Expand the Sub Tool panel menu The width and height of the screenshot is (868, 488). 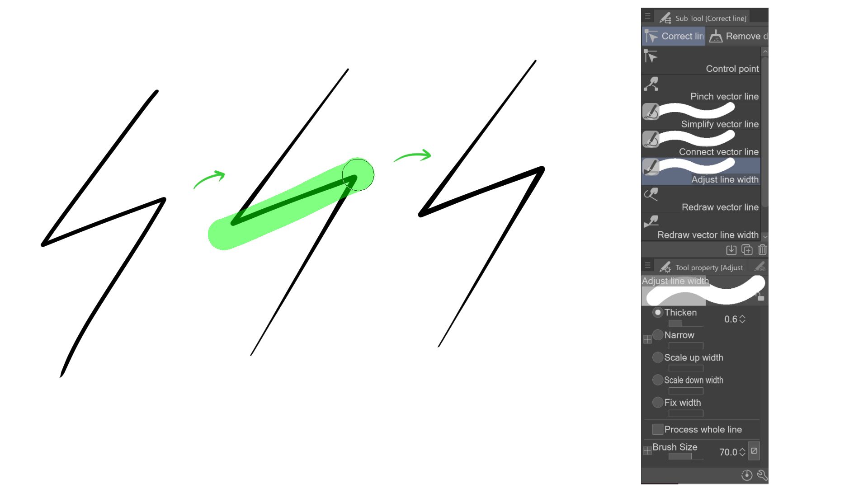(647, 17)
